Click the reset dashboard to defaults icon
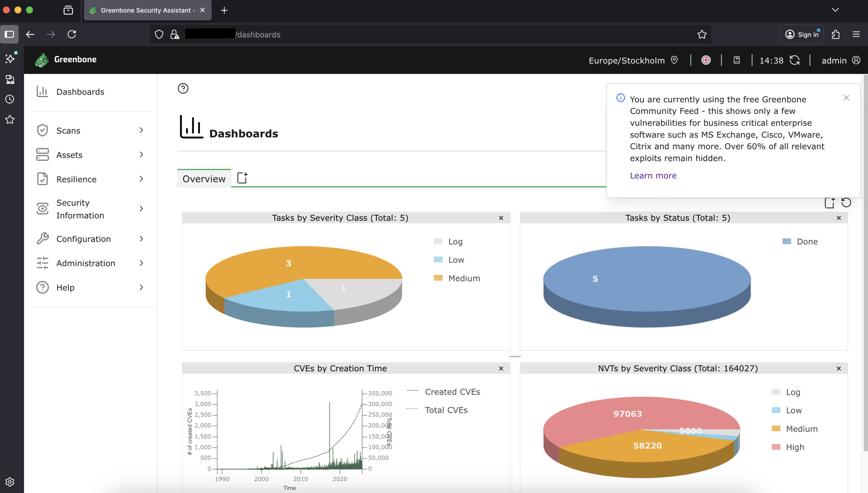The width and height of the screenshot is (868, 493). pos(846,203)
